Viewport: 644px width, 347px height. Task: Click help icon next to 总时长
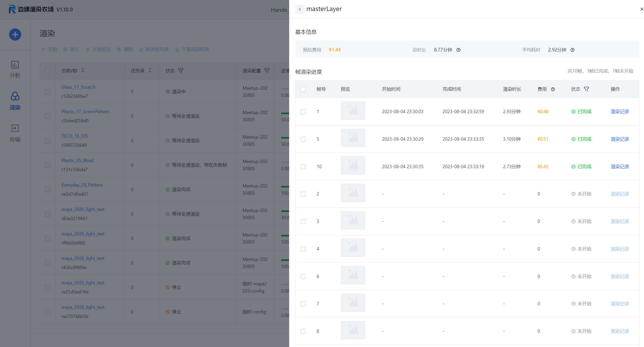pyautogui.click(x=458, y=50)
